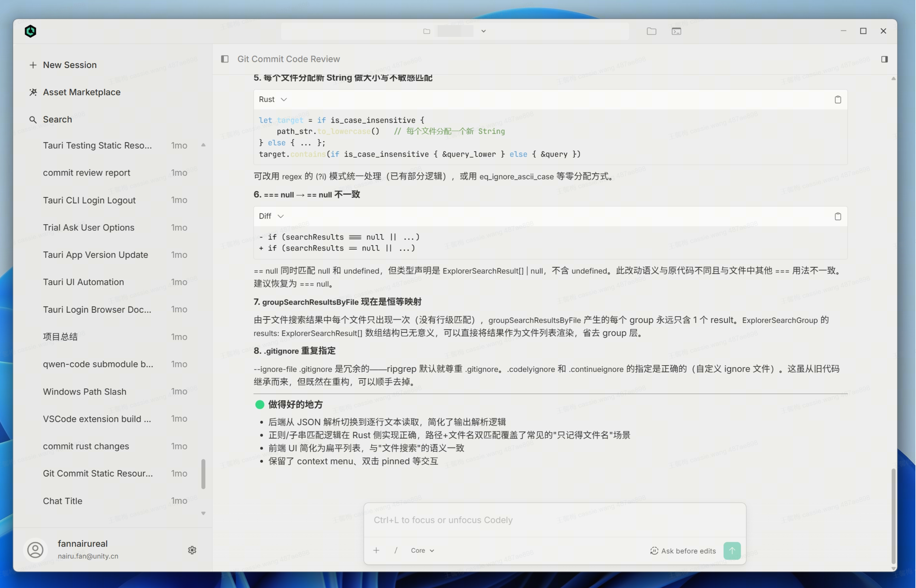Click the small project folder icon
This screenshot has width=916, height=588.
coord(427,31)
